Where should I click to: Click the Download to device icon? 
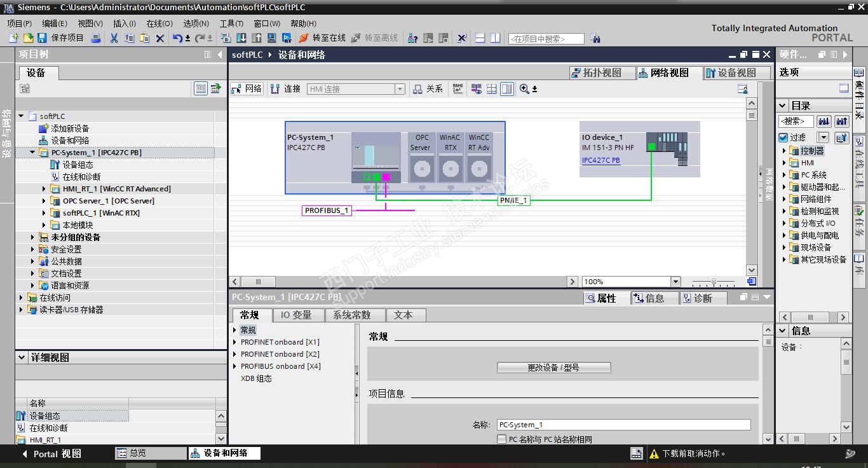pos(241,38)
